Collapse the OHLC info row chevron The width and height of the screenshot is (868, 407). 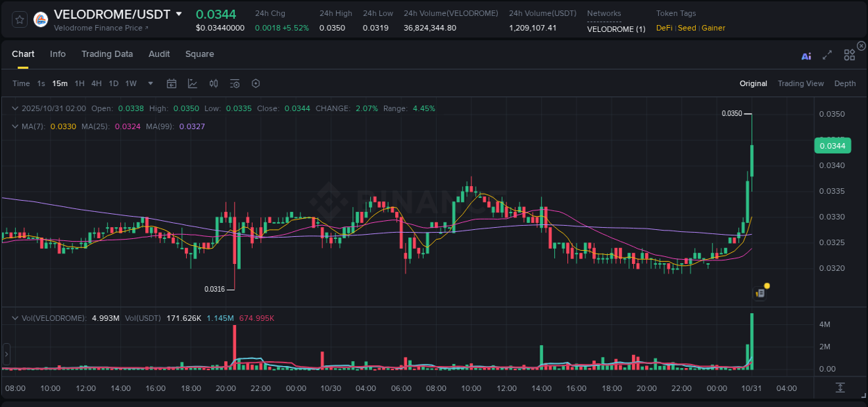tap(14, 108)
